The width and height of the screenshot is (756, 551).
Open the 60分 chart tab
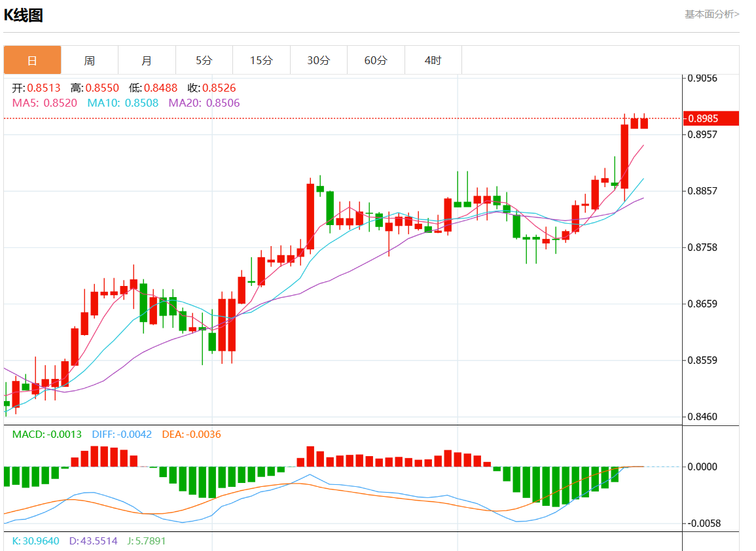[x=376, y=60]
